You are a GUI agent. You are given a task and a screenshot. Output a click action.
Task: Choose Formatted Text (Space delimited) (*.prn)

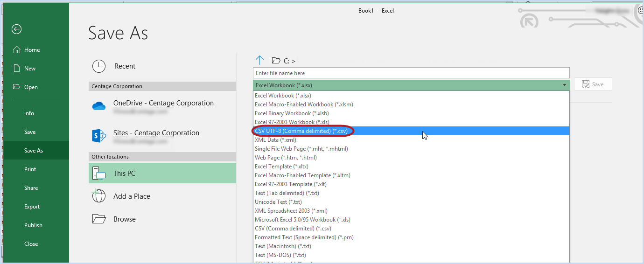tap(411, 237)
